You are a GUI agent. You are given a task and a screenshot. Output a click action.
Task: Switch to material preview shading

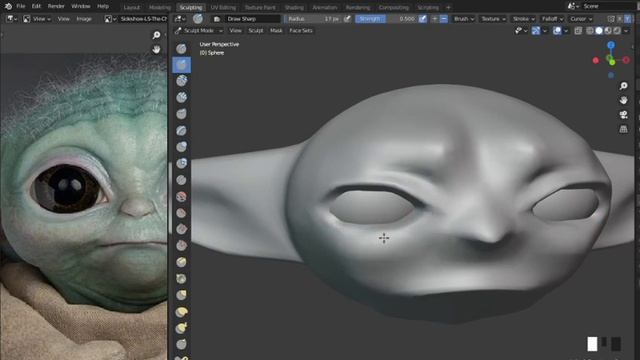608,31
